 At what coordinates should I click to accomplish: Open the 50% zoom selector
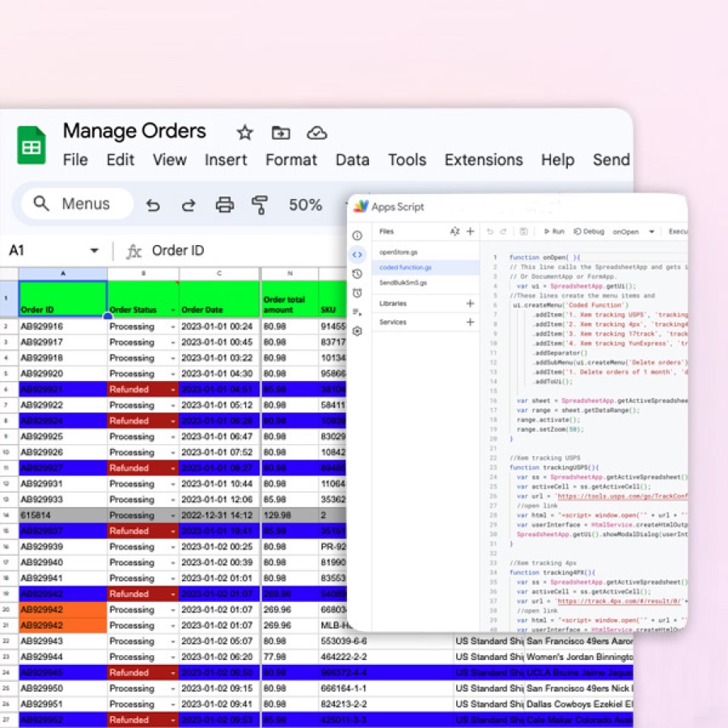coord(305,205)
